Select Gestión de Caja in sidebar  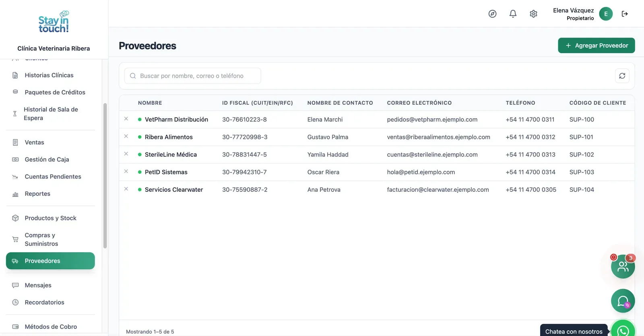[50, 160]
